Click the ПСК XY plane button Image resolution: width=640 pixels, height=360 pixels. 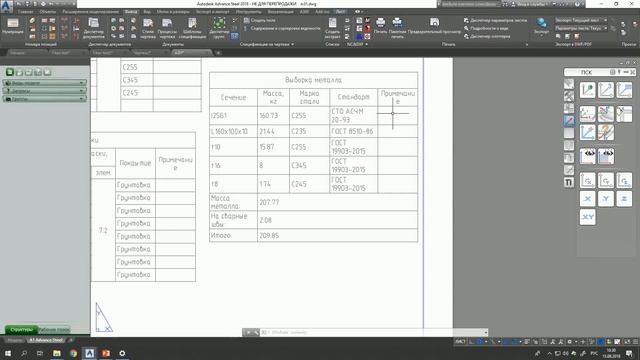point(587,217)
